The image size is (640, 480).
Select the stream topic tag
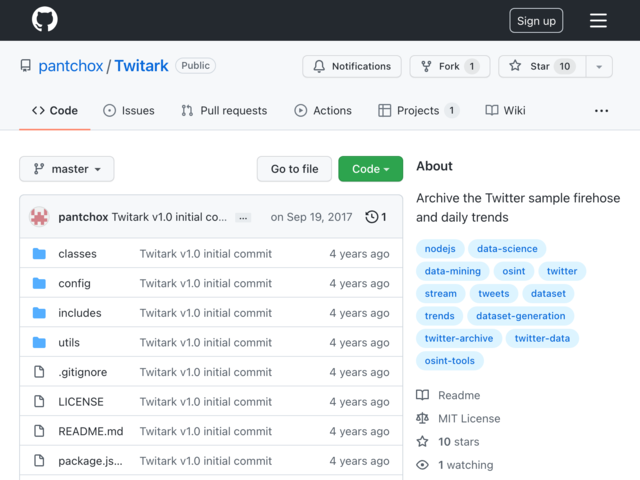coord(440,293)
